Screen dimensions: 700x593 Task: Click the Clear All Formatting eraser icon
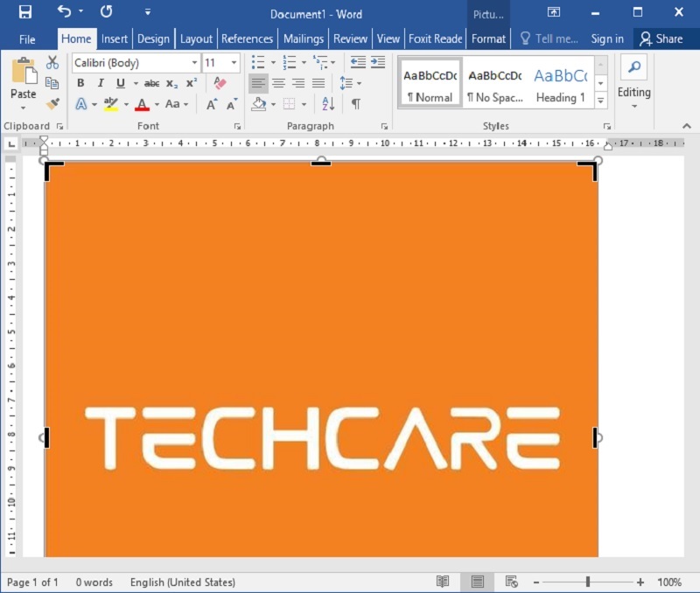coord(220,83)
